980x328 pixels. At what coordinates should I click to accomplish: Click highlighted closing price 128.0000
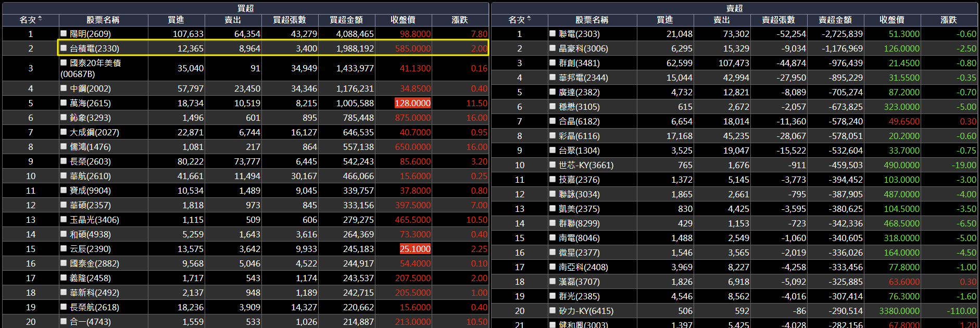click(413, 103)
